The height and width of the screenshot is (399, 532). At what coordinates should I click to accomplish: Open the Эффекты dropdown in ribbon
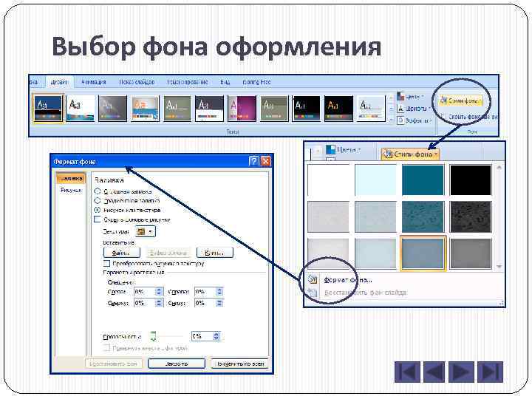coord(415,120)
